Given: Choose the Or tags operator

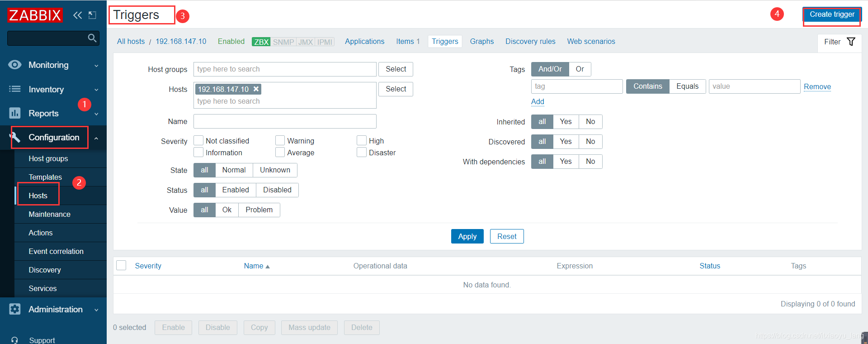Looking at the screenshot, I should coord(580,69).
